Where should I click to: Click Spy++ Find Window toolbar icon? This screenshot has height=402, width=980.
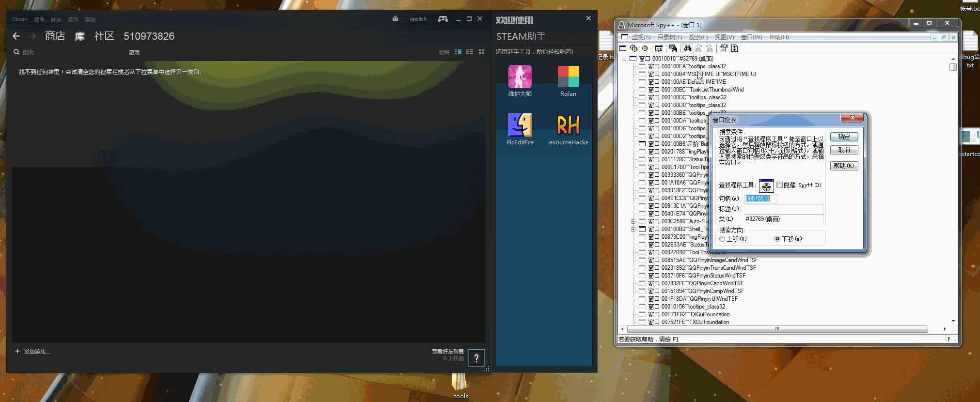click(x=673, y=48)
